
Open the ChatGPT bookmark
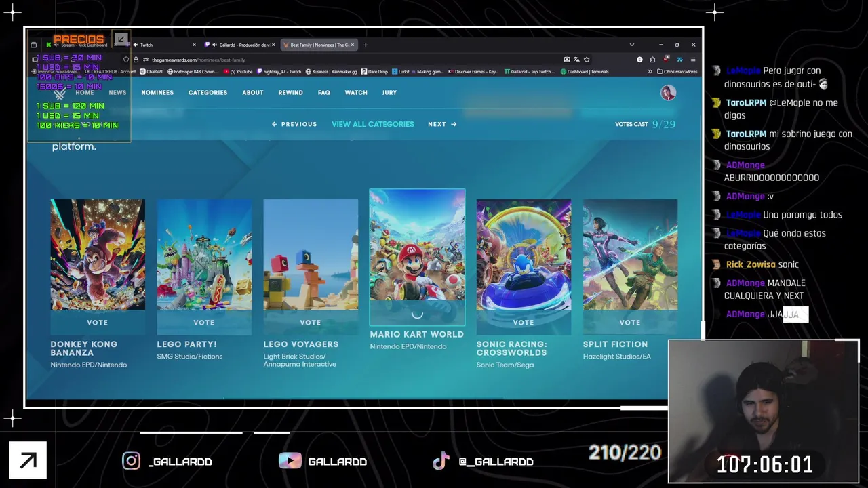(152, 71)
